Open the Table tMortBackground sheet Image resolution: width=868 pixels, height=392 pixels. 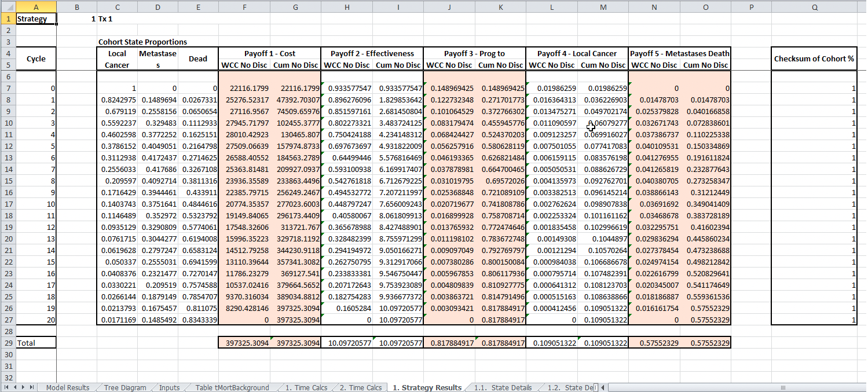[x=232, y=387]
